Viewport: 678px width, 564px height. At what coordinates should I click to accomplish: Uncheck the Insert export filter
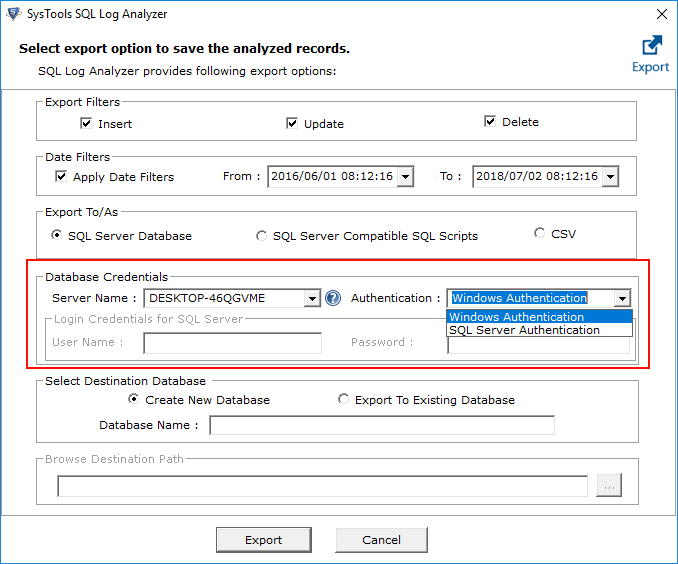point(86,123)
